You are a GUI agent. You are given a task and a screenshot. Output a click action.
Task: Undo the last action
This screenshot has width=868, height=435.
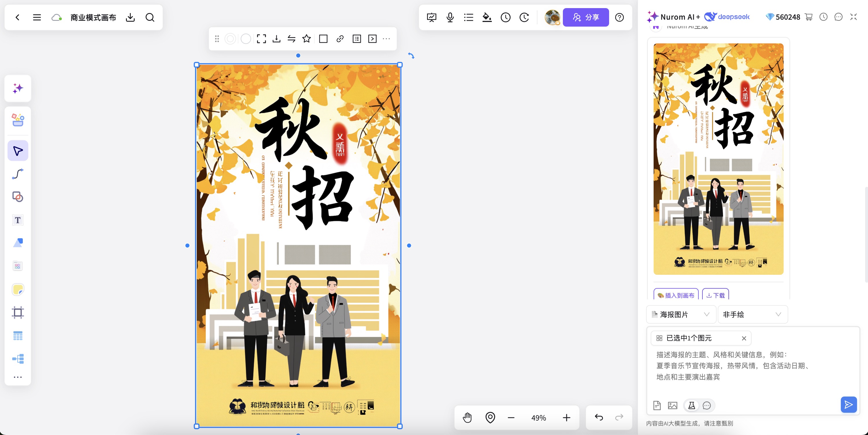point(599,417)
